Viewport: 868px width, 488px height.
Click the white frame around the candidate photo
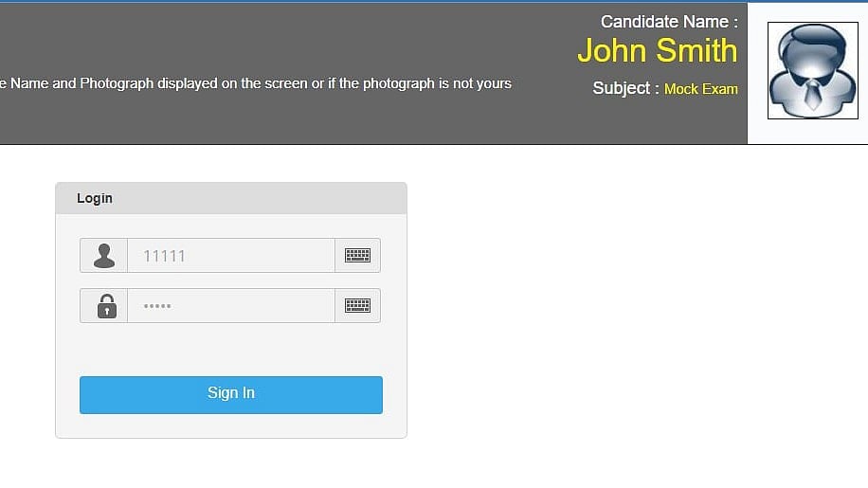pos(758,131)
